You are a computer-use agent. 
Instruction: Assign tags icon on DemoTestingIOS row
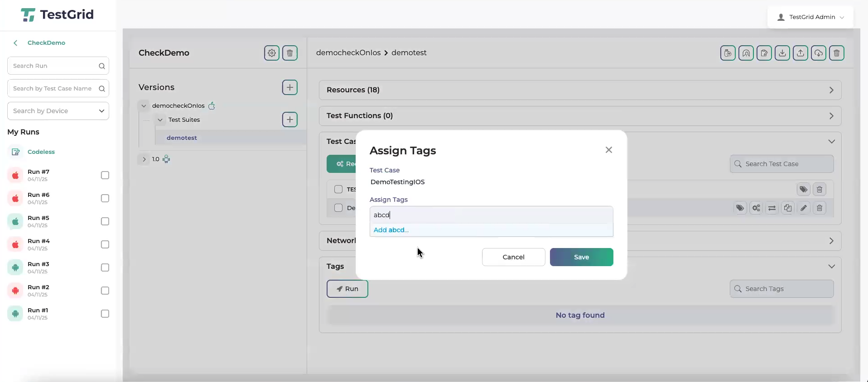[740, 208]
